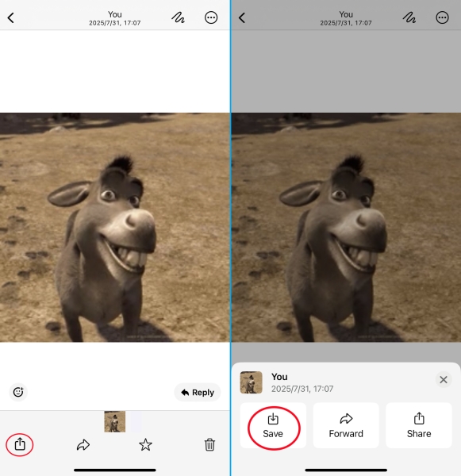This screenshot has width=461, height=476.
Task: Add an emoji reaction on left screen
Action: pos(18,392)
